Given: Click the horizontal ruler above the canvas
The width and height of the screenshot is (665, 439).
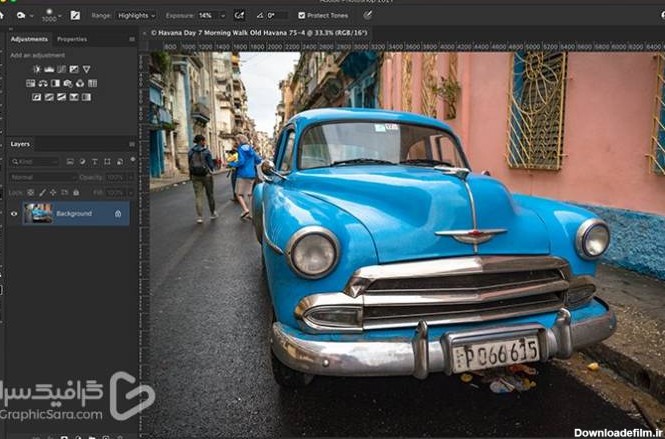Looking at the screenshot, I should click(407, 47).
